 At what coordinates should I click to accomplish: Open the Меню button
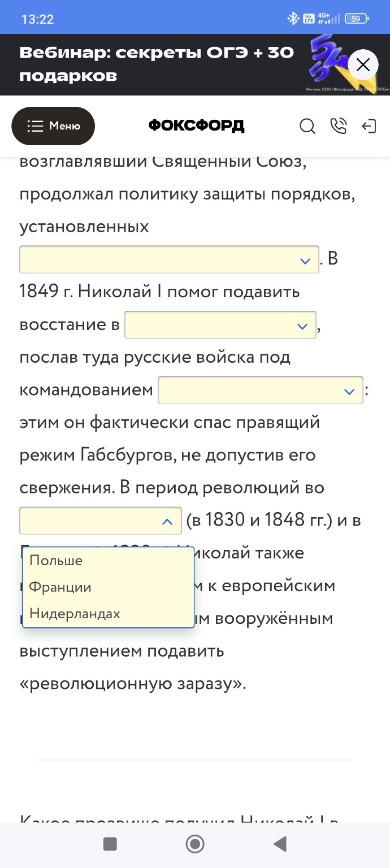pos(53,126)
